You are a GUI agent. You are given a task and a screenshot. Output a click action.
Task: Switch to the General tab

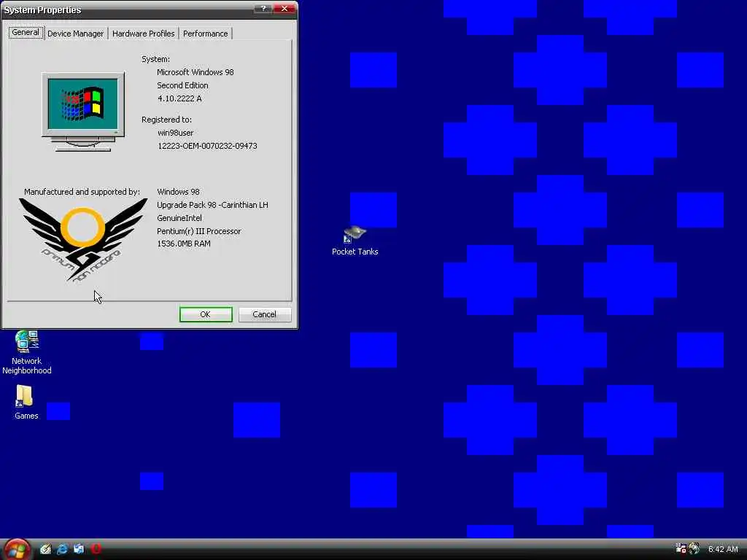[x=26, y=32]
